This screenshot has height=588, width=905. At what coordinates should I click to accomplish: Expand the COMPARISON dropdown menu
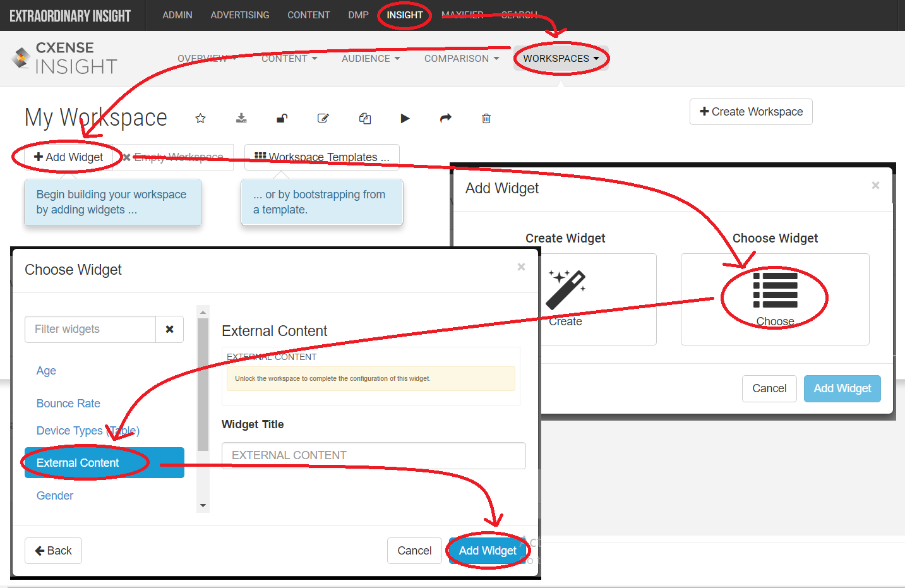(462, 59)
